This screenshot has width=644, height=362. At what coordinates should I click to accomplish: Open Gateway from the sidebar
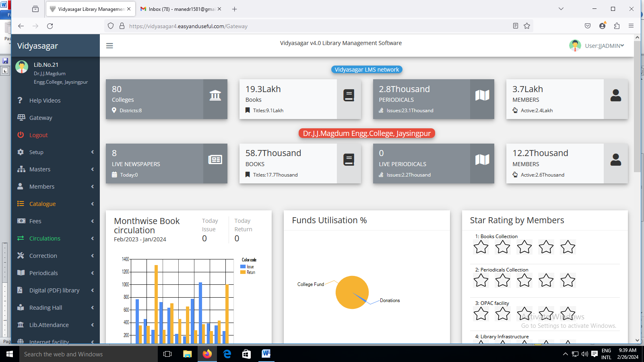click(x=41, y=118)
